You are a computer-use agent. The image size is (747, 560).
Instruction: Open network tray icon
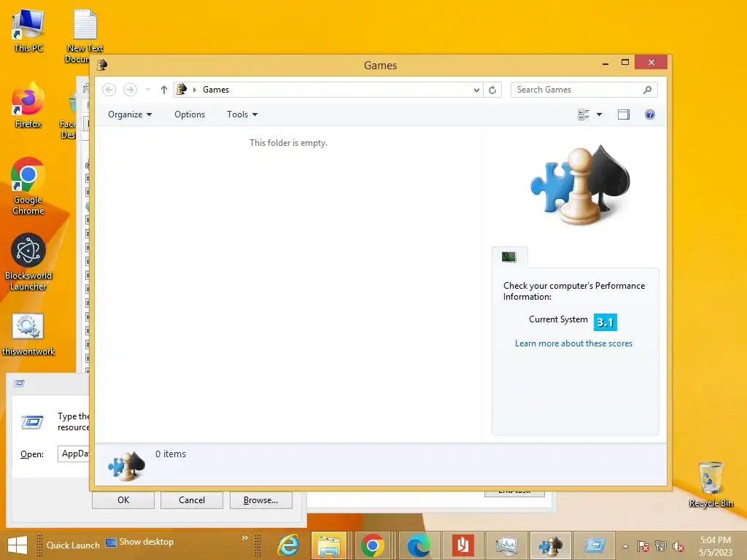click(x=661, y=546)
